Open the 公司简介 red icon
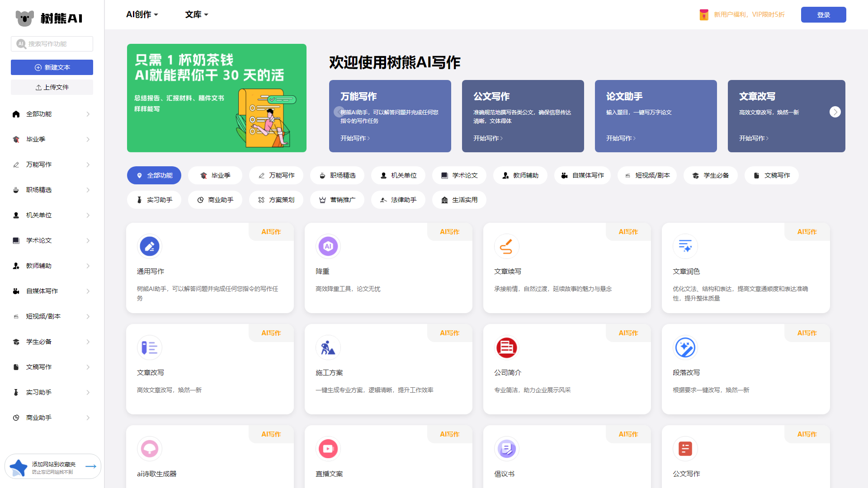The image size is (868, 488). tap(506, 347)
